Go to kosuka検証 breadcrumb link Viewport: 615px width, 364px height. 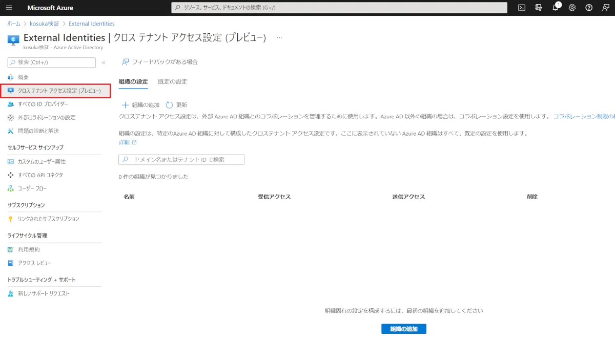pos(45,24)
